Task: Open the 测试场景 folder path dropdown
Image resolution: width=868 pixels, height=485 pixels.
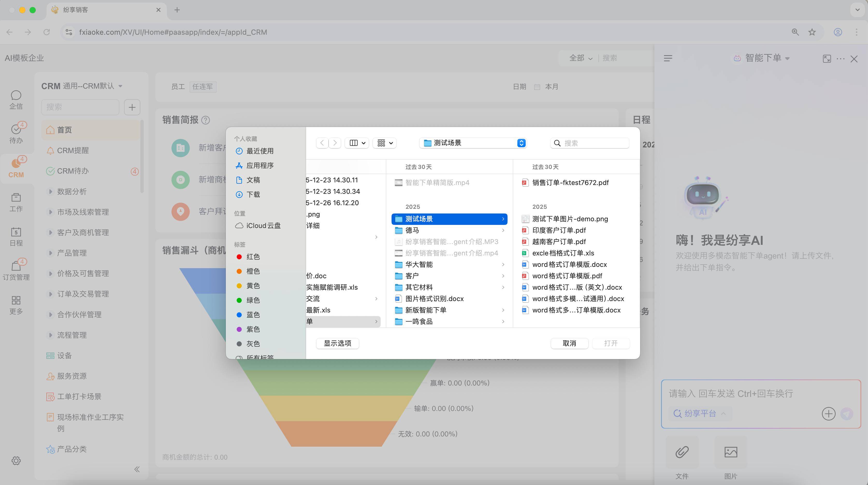Action: 472,143
